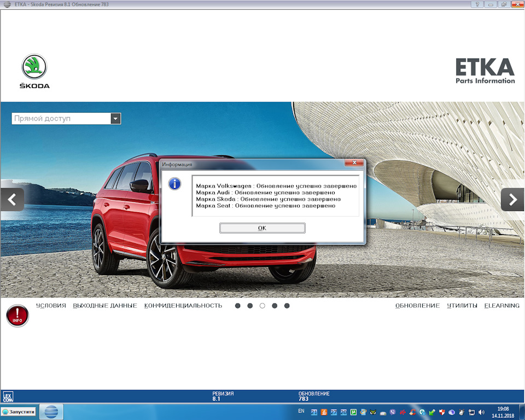Close the Информация dialog
This screenshot has width=525, height=420.
(x=354, y=163)
